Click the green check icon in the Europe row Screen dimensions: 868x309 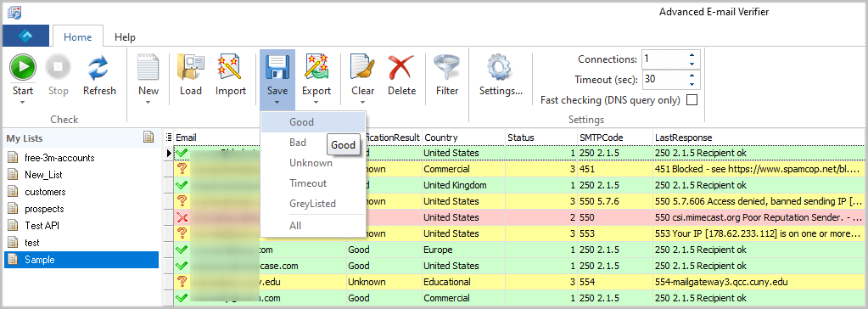(x=182, y=250)
